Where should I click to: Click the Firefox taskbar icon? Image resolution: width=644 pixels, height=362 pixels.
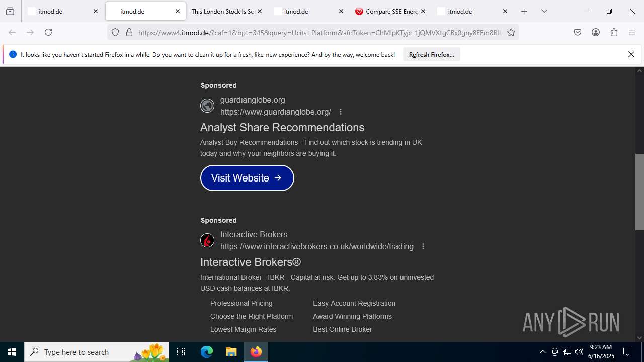256,352
